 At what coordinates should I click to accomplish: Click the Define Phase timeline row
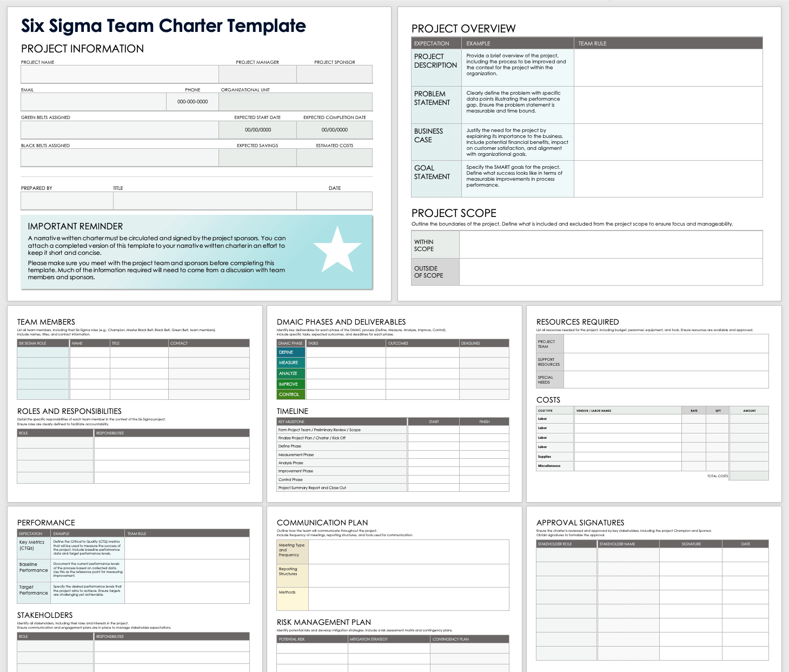point(393,446)
